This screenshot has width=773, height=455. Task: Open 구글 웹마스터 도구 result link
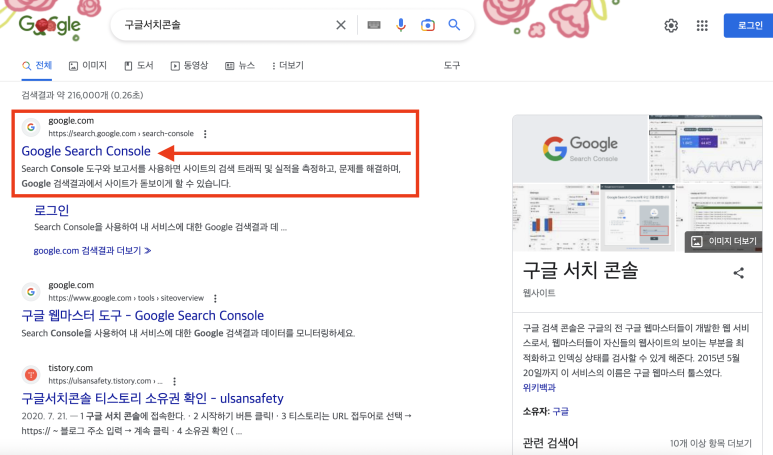point(142,315)
